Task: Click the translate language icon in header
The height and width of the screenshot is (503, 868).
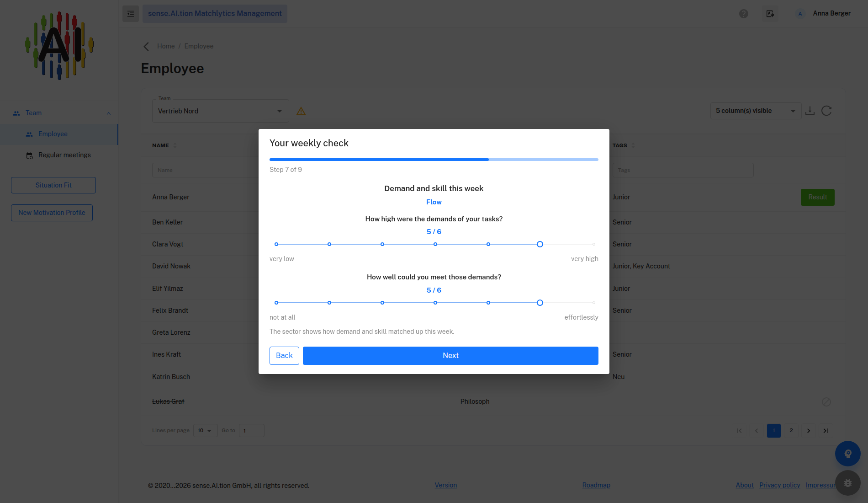Action: pos(770,14)
